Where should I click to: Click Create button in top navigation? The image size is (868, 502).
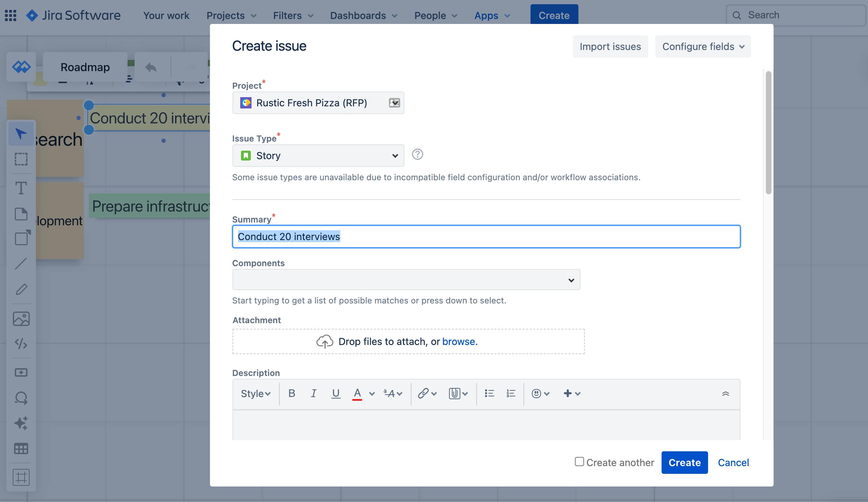pyautogui.click(x=554, y=15)
